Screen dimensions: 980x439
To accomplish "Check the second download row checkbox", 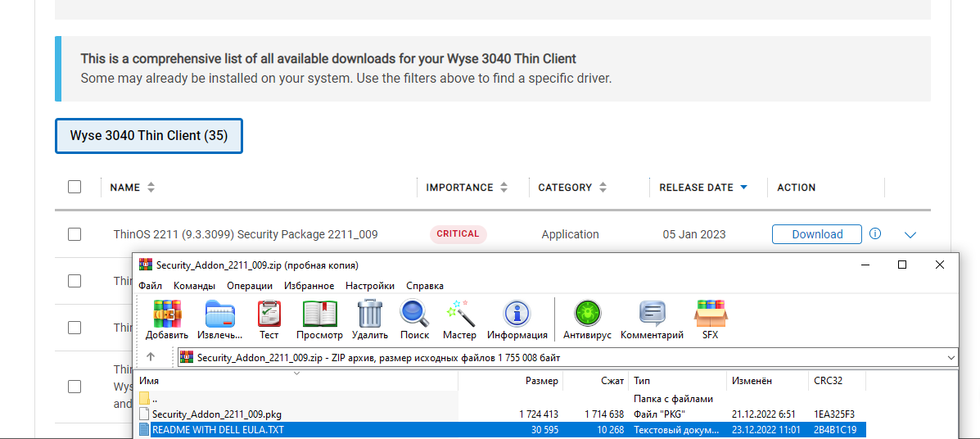I will [x=75, y=281].
